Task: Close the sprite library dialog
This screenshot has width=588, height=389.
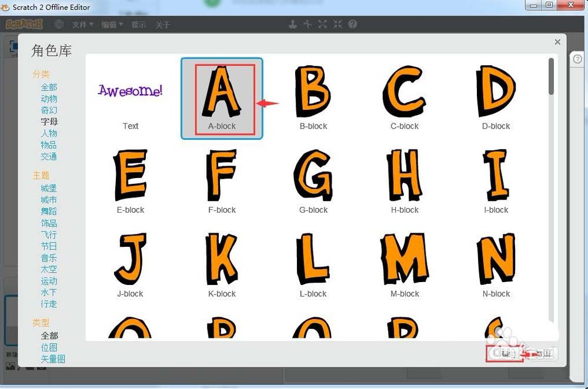Action: [557, 42]
